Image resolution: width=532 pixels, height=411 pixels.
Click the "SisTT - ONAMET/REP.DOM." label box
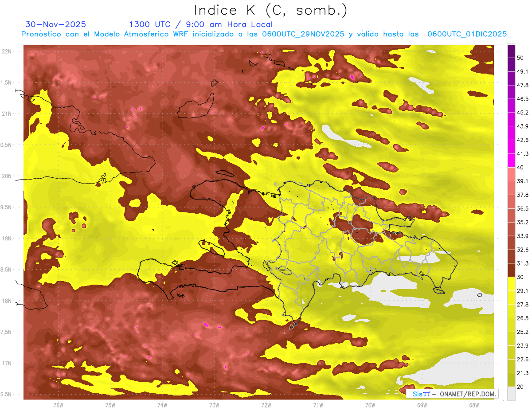453,394
